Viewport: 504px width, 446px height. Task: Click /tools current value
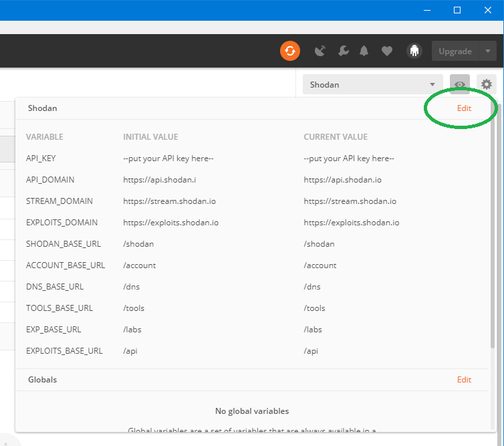[x=314, y=308]
